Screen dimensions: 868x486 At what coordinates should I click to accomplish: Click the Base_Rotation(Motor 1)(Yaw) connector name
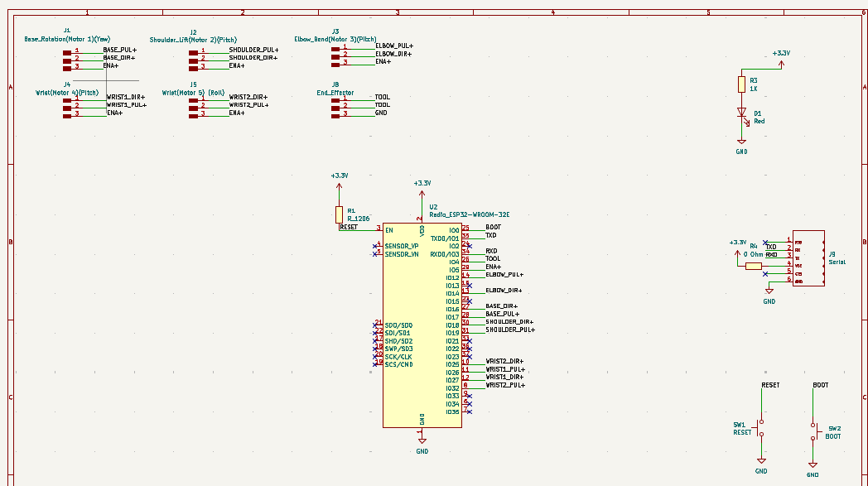67,39
